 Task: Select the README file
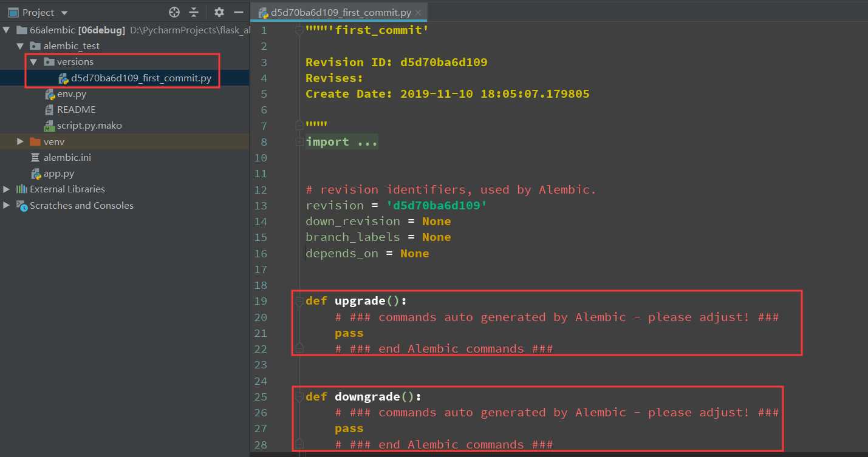pos(76,110)
